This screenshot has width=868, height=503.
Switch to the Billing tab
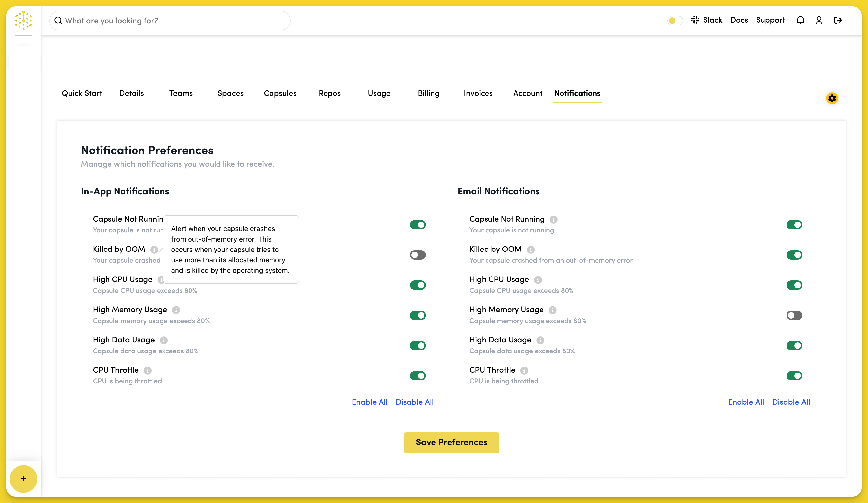point(429,93)
